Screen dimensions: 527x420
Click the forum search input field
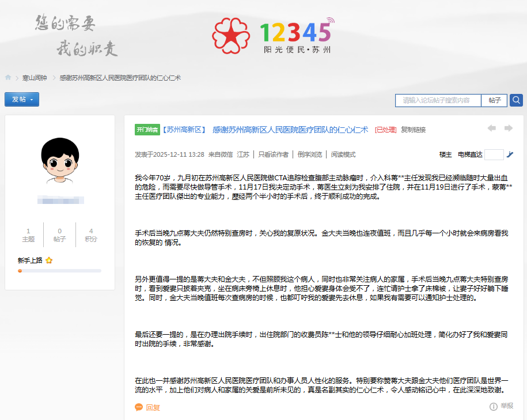[x=438, y=100]
